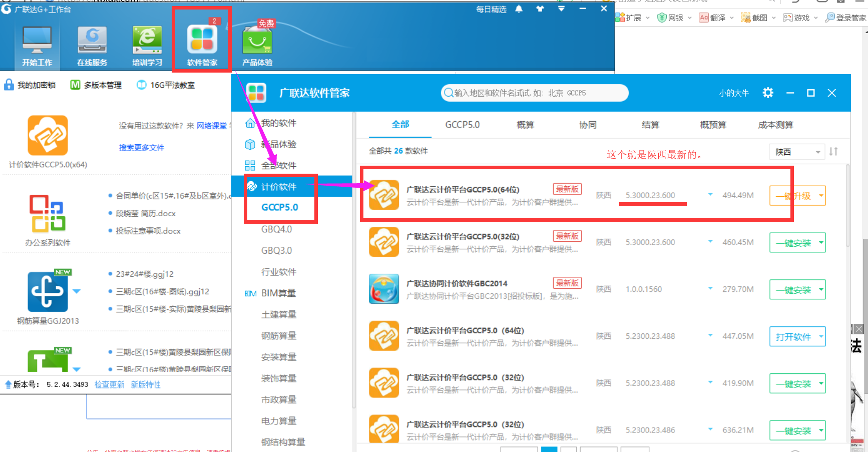
Task: Expand arrow beside 一键升级 button
Action: [821, 196]
